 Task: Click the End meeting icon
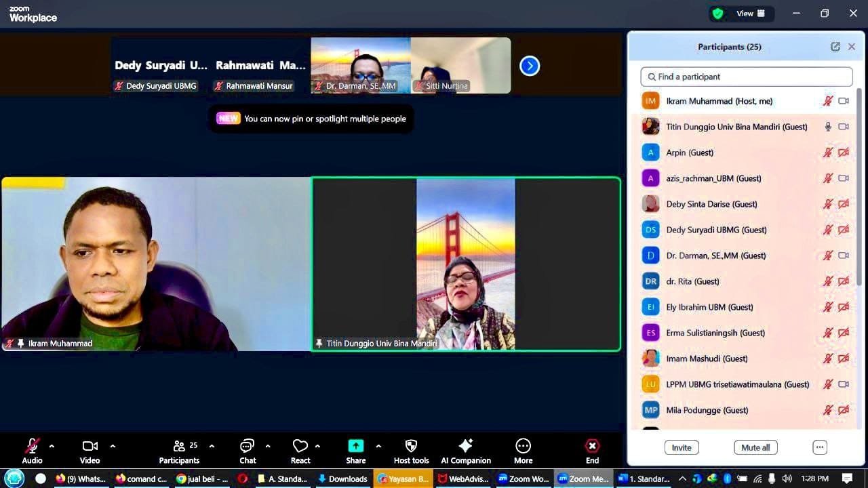point(592,446)
